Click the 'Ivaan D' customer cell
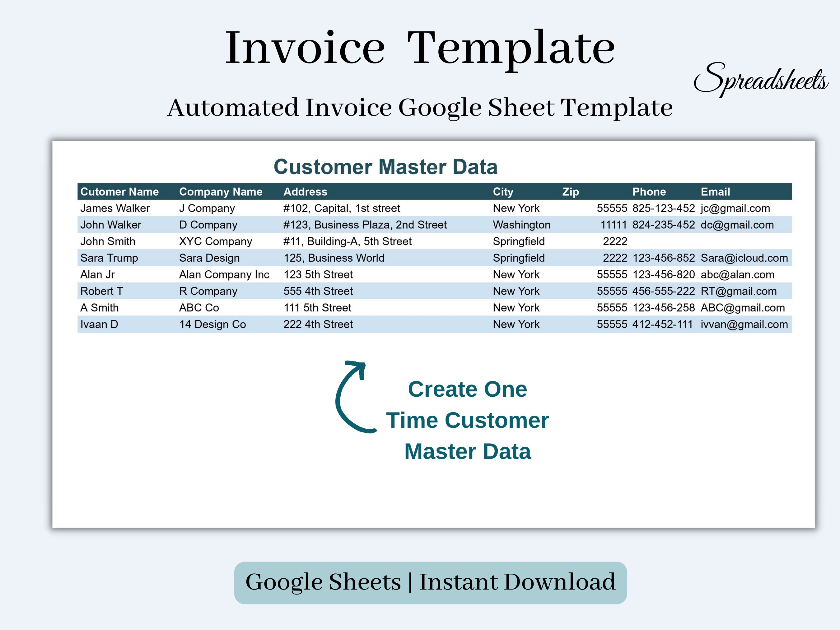 pos(99,324)
